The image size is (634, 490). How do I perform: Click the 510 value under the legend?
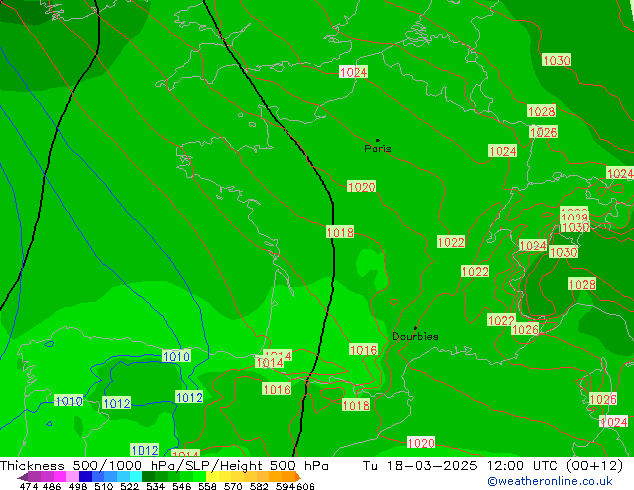104,486
